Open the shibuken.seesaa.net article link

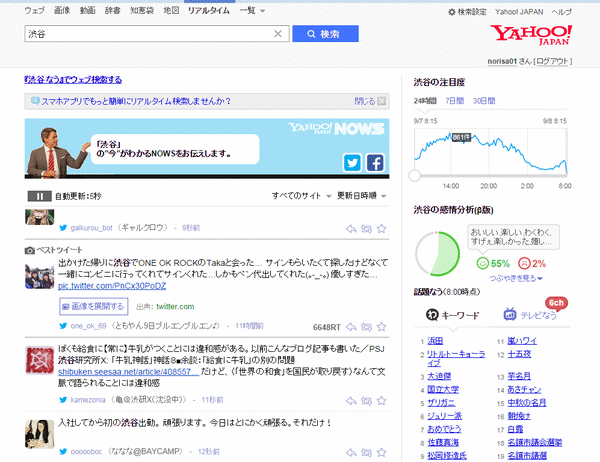tap(129, 372)
